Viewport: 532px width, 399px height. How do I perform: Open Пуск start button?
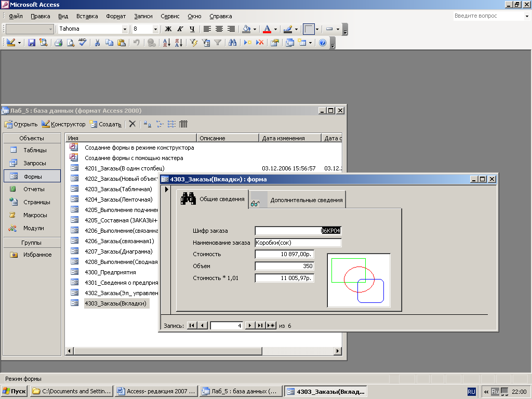click(14, 392)
